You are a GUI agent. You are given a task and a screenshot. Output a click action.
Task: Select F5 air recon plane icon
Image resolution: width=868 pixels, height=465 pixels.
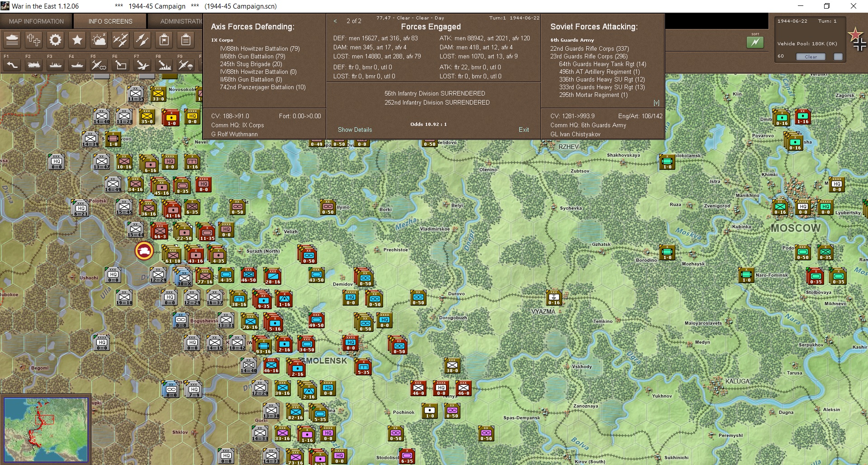(x=99, y=65)
